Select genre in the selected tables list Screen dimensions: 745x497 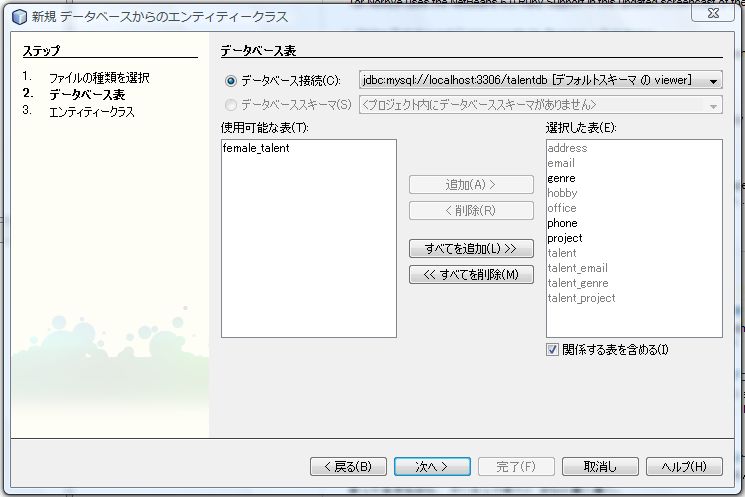[x=561, y=178]
